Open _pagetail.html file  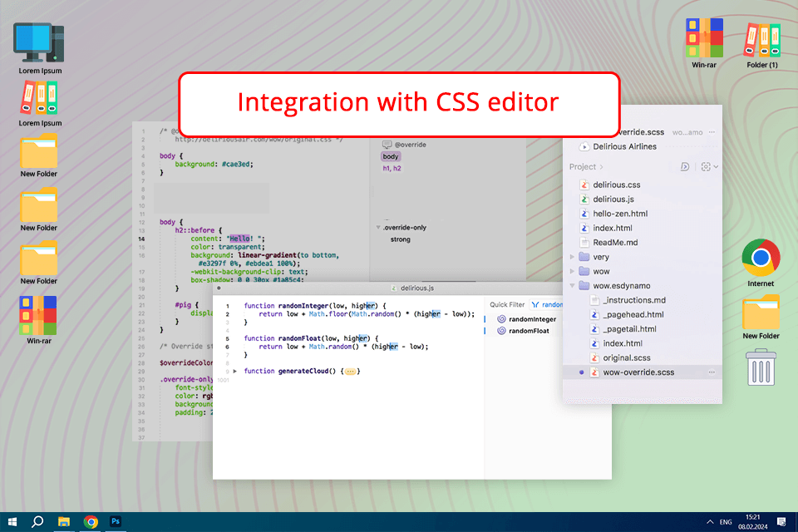629,329
